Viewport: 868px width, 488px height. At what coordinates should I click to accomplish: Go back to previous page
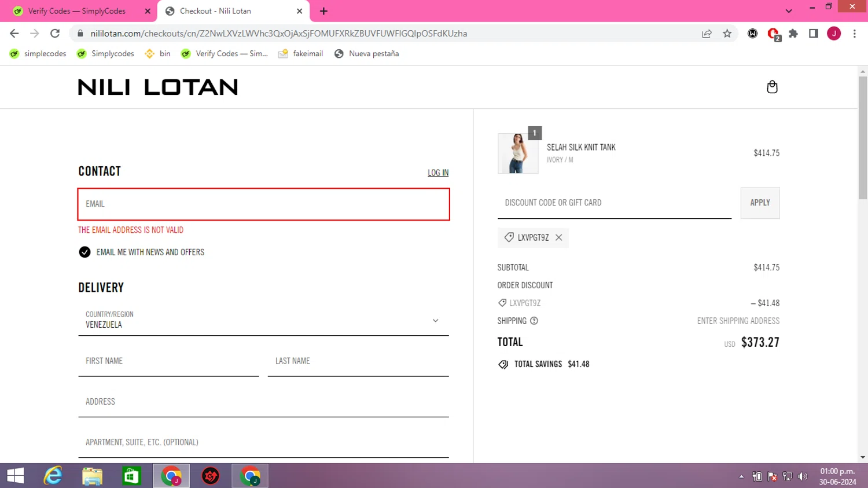(14, 34)
